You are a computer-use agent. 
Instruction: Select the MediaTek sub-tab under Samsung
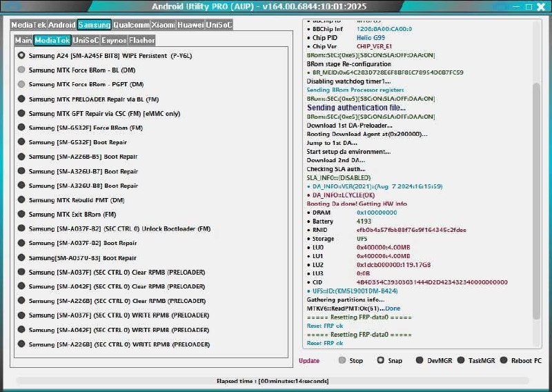coord(52,40)
